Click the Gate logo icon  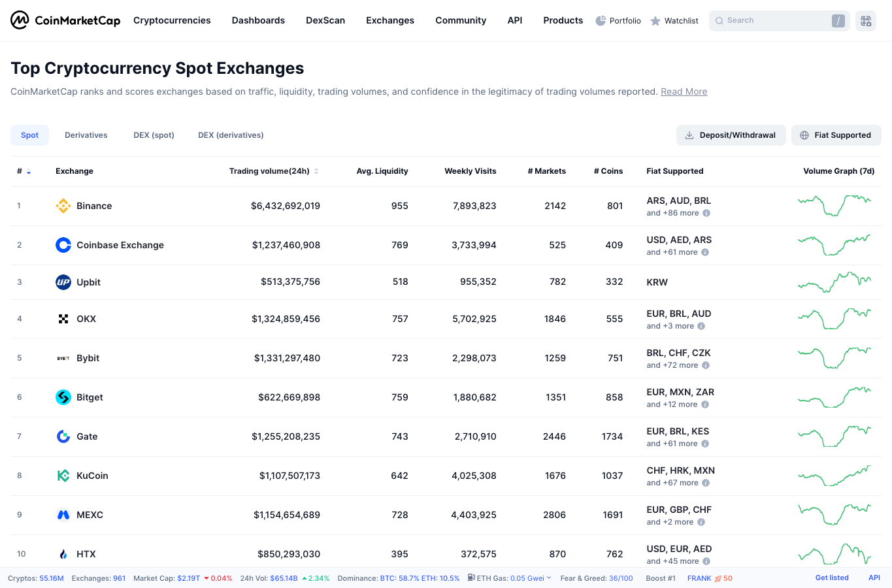[x=63, y=436]
